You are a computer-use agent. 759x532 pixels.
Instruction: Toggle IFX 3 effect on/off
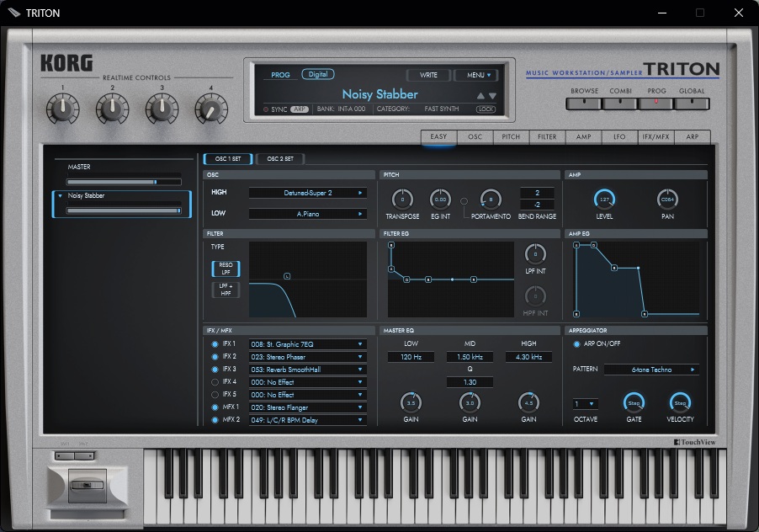click(215, 370)
